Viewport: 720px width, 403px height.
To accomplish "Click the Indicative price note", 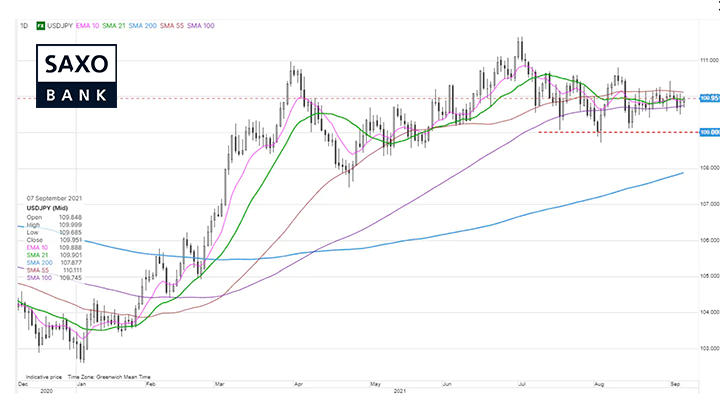I will 44,377.
